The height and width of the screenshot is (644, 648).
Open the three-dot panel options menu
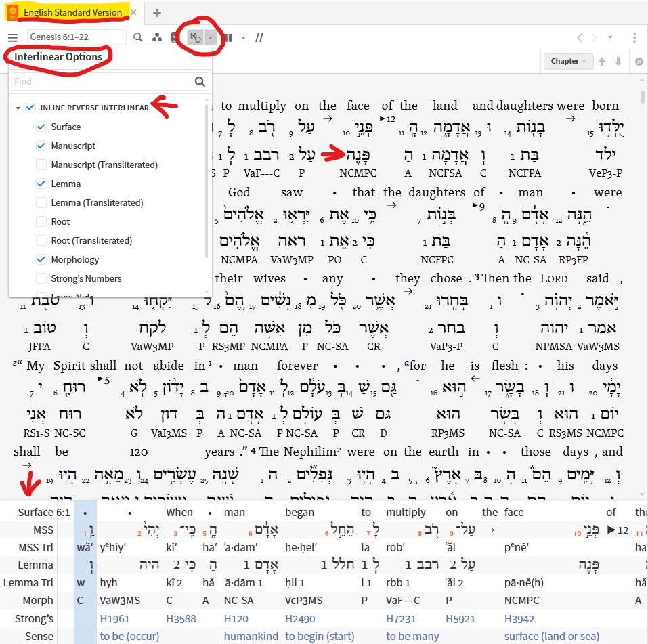(634, 38)
